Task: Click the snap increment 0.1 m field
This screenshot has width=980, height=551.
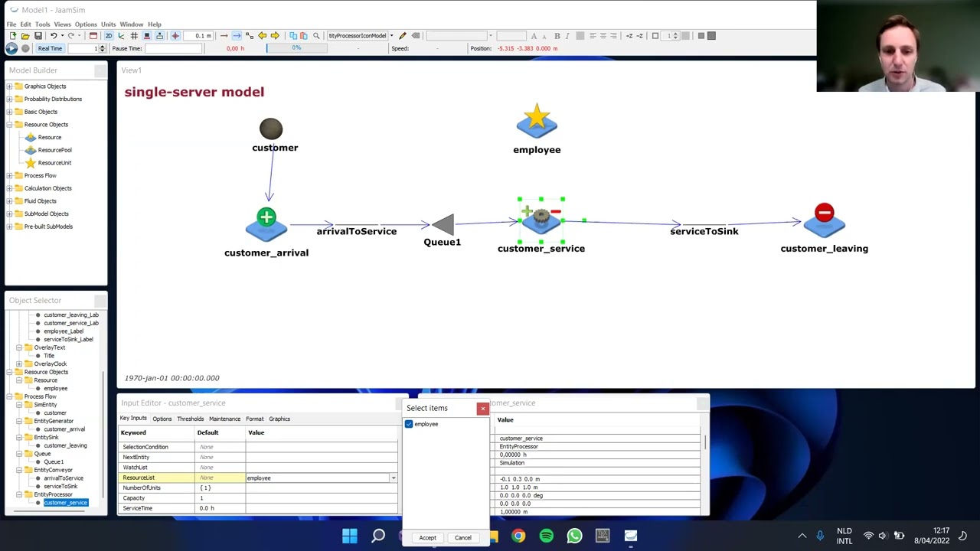Action: (198, 35)
